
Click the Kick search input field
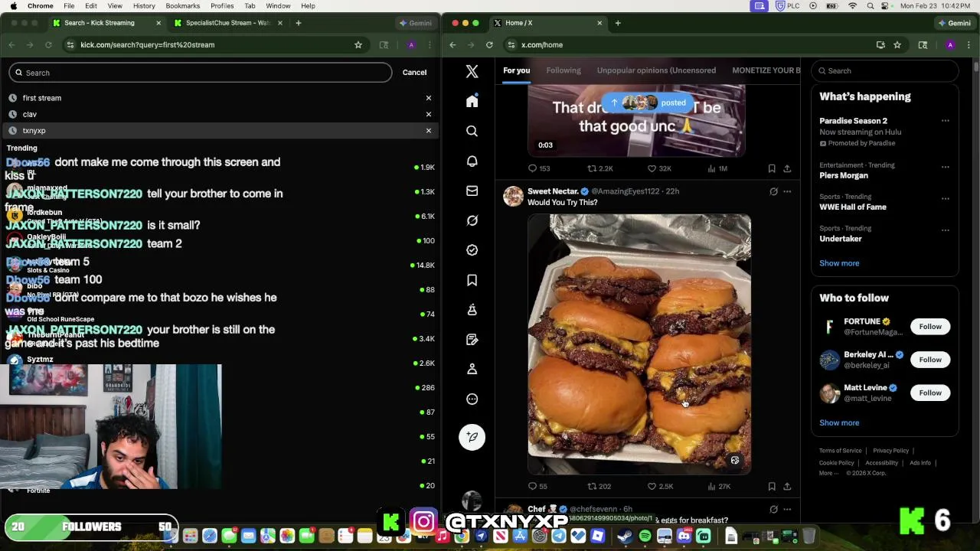point(201,73)
